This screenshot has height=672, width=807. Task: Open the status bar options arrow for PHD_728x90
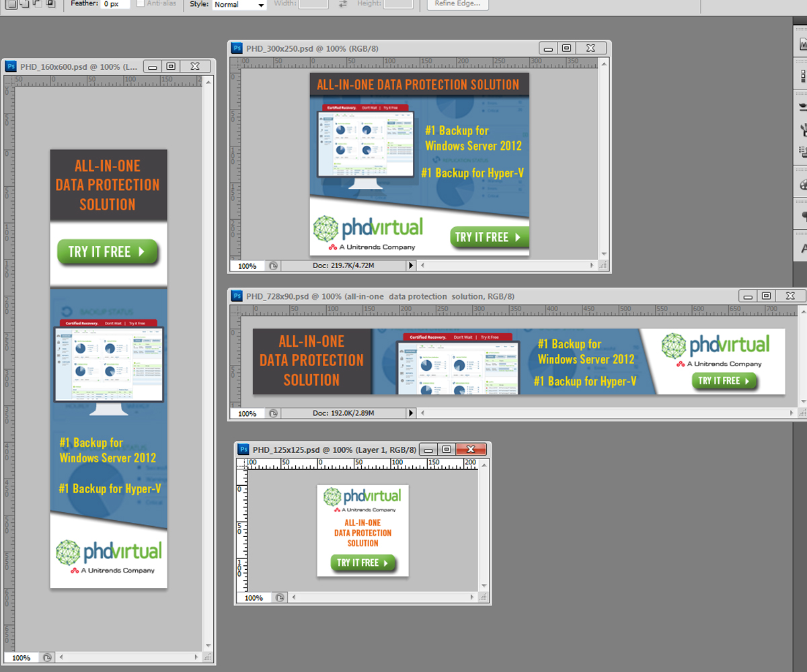(410, 413)
